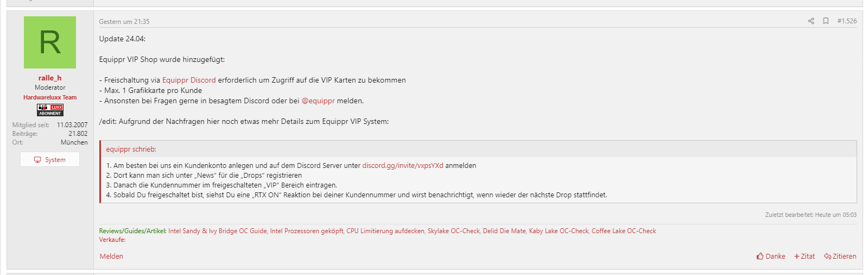Screen dimensions: 868x275
Task: Open discord.gg/invite/vxpsYXd link
Action: (403, 166)
